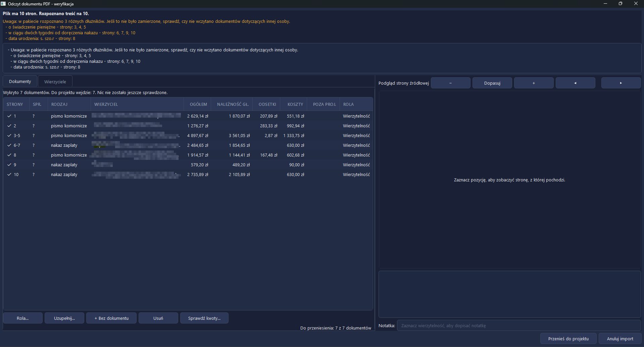Switch to the Dokumenty tab
This screenshot has height=347, width=644.
point(20,82)
